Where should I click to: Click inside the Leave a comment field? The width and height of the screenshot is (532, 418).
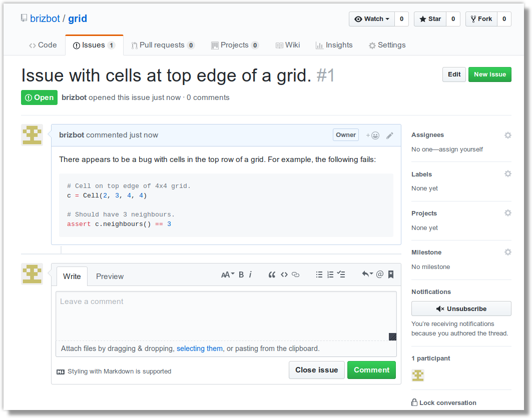click(x=225, y=315)
